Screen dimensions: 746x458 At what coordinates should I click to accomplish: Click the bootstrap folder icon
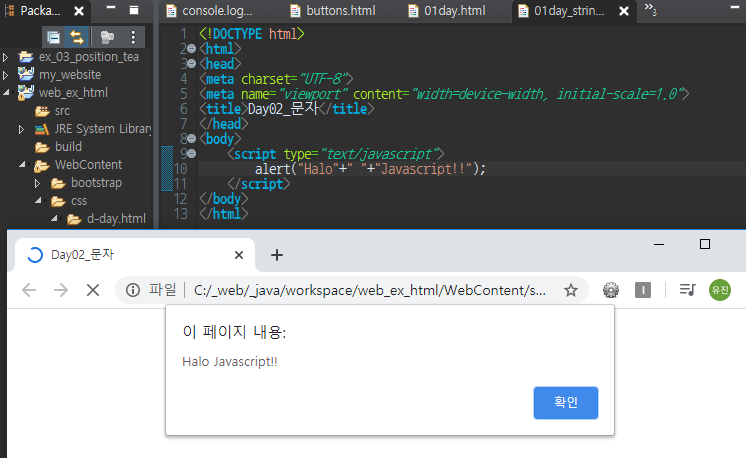pyautogui.click(x=58, y=183)
